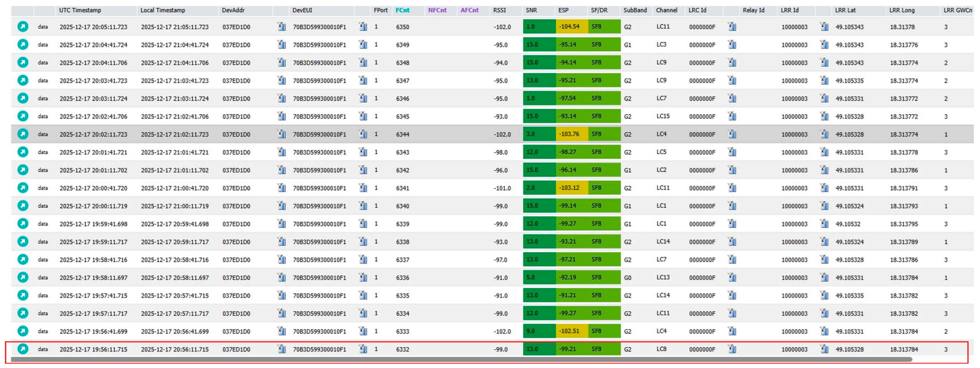Select the yellow ESP cell reading -104.54
Screen dimensions: 980x368
click(572, 27)
